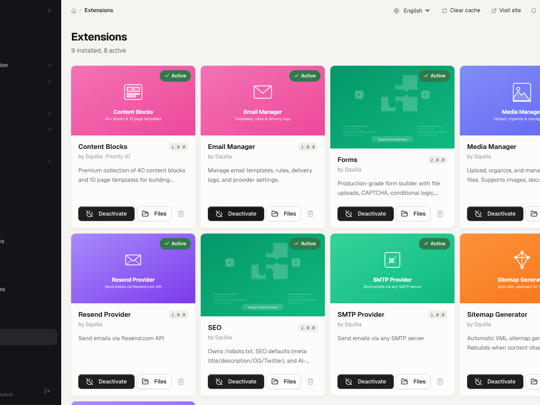Screen dimensions: 540x405
Task: Open Files for Resend Provider
Action: tap(154, 382)
